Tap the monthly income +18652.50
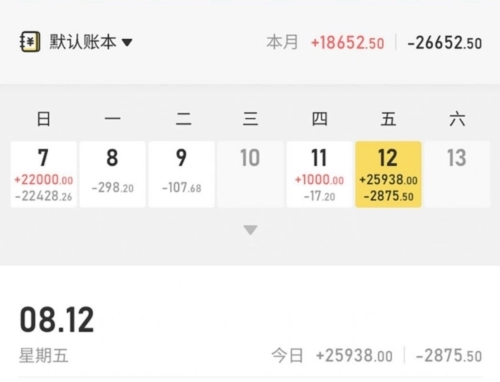Image resolution: width=500 pixels, height=382 pixels. (348, 43)
